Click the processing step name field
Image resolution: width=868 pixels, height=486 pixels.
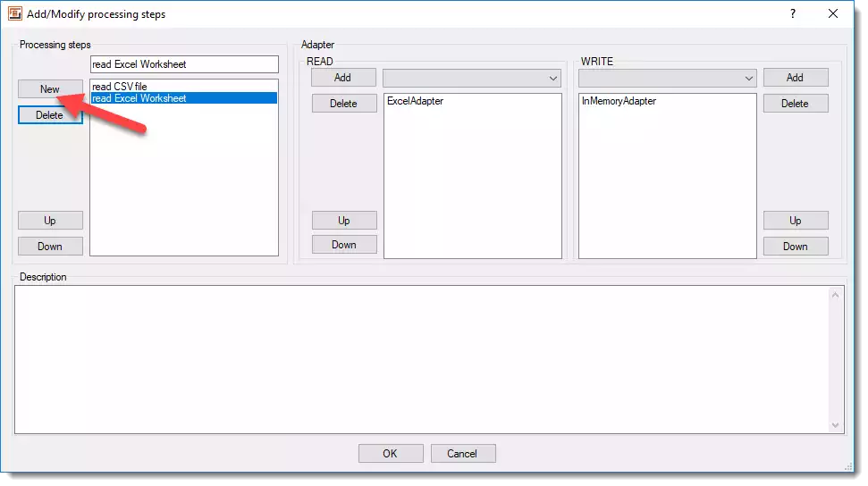tap(184, 64)
